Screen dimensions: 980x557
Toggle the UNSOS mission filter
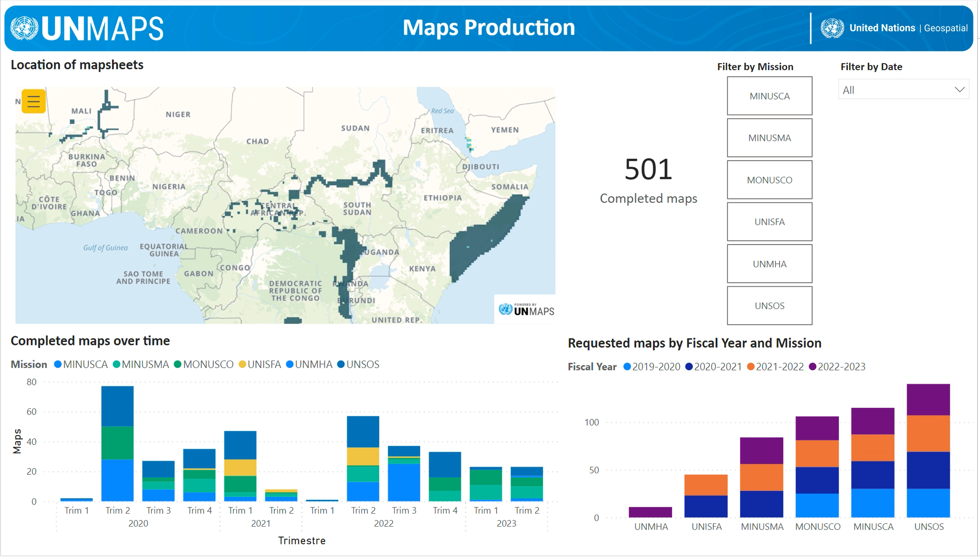pyautogui.click(x=769, y=305)
